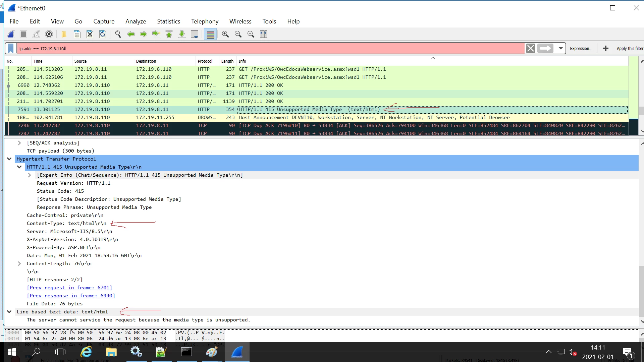The height and width of the screenshot is (362, 644).
Task: Go to first packet arrow icon
Action: click(x=169, y=34)
